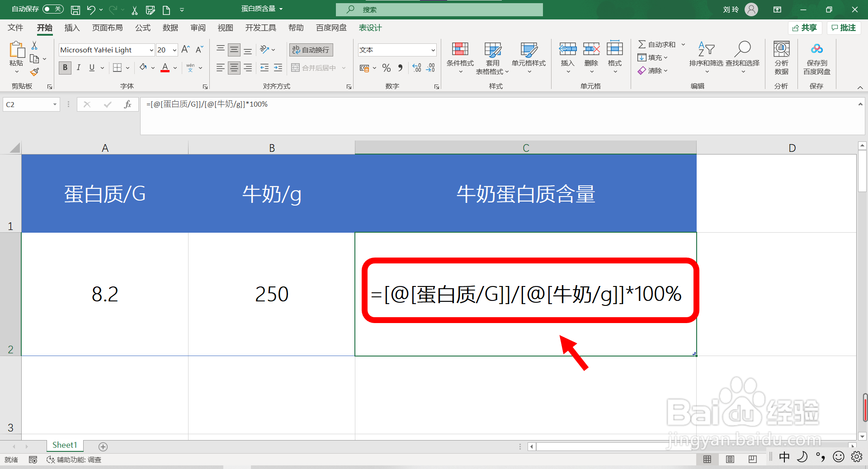Open the Merge & Center dropdown arrow
This screenshot has height=469, width=868.
[344, 68]
